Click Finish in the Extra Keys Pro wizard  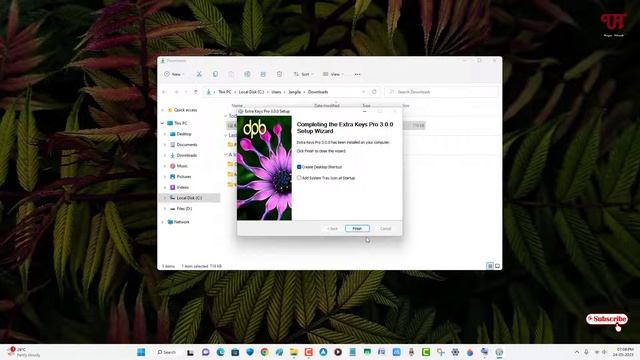[357, 229]
